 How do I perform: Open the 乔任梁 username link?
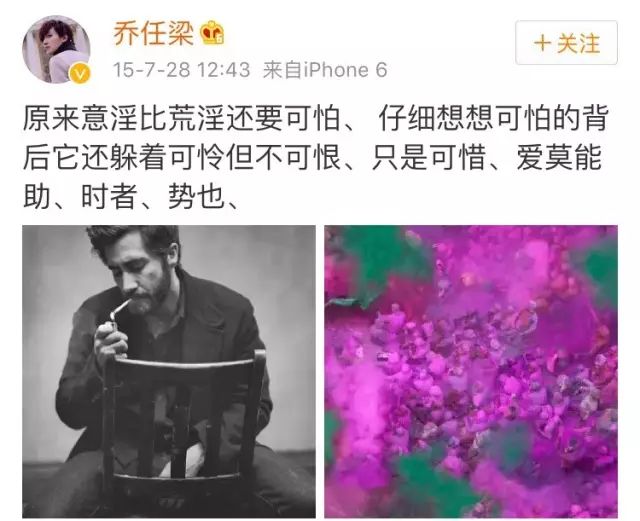point(153,33)
